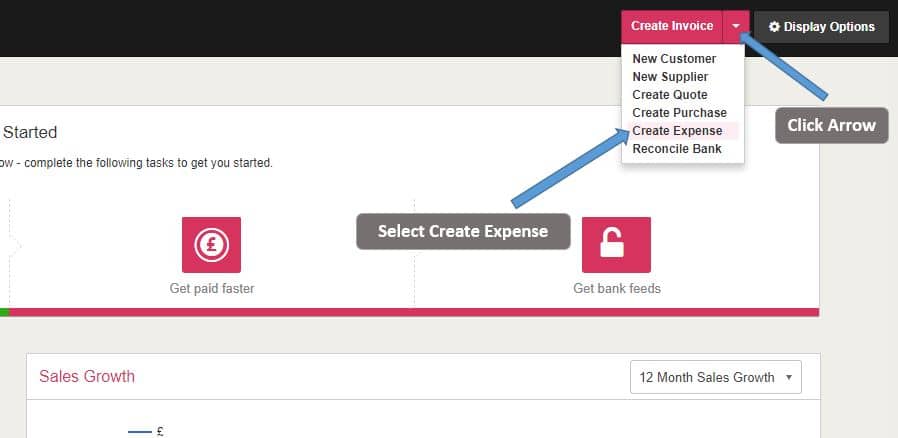Click the blue £ legend line

click(x=140, y=431)
